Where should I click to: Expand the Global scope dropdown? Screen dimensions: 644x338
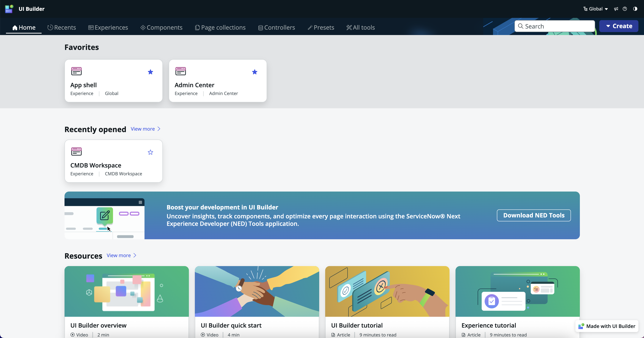coord(596,9)
